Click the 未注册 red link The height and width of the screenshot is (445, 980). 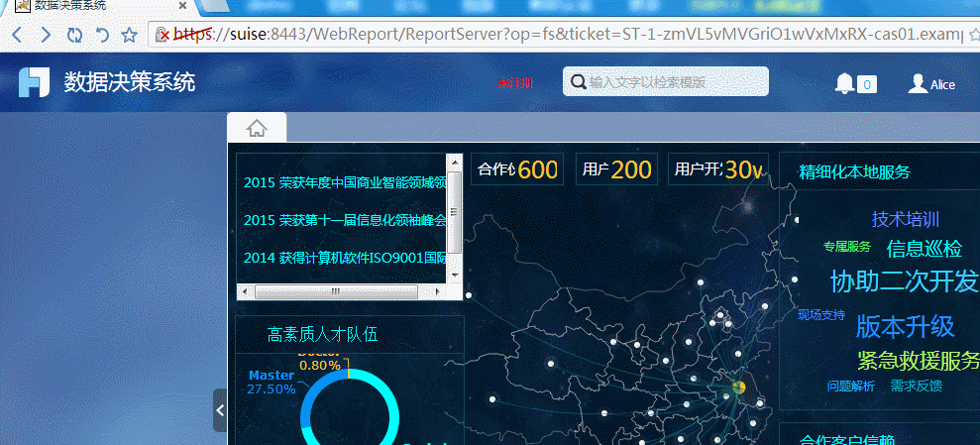pyautogui.click(x=515, y=83)
